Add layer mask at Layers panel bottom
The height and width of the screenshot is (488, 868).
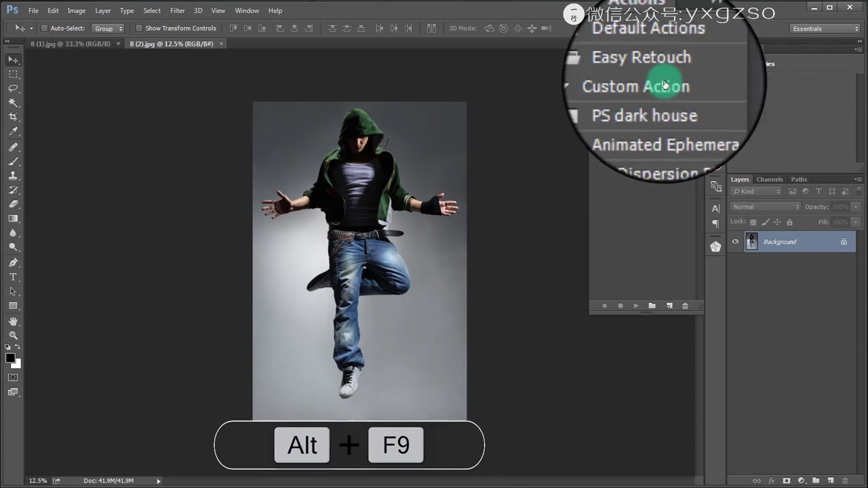(787, 481)
